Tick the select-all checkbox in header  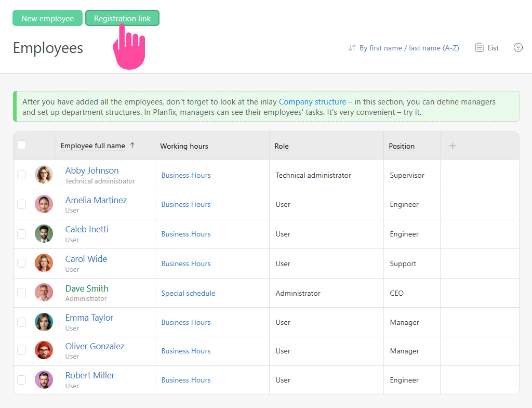point(22,145)
